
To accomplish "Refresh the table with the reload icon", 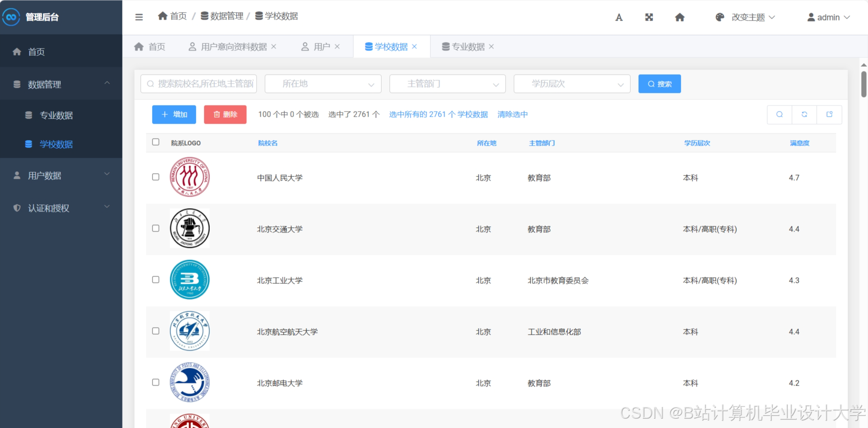I will [804, 114].
